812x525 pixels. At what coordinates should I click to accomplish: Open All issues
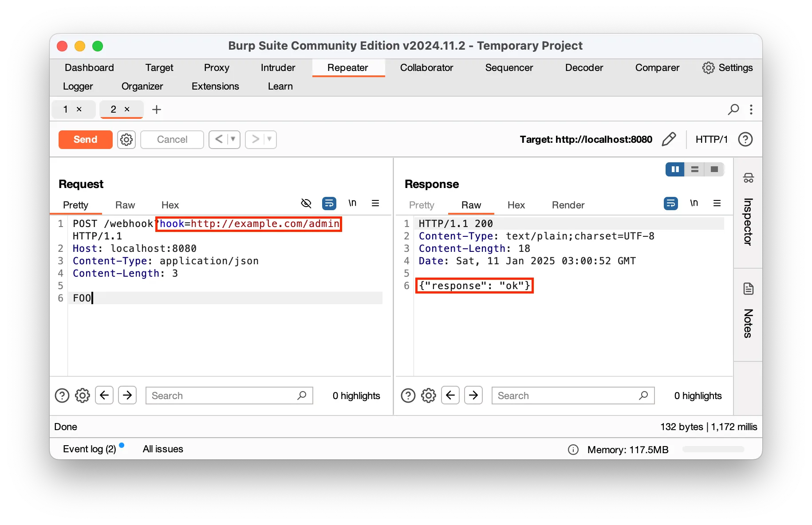(x=163, y=449)
